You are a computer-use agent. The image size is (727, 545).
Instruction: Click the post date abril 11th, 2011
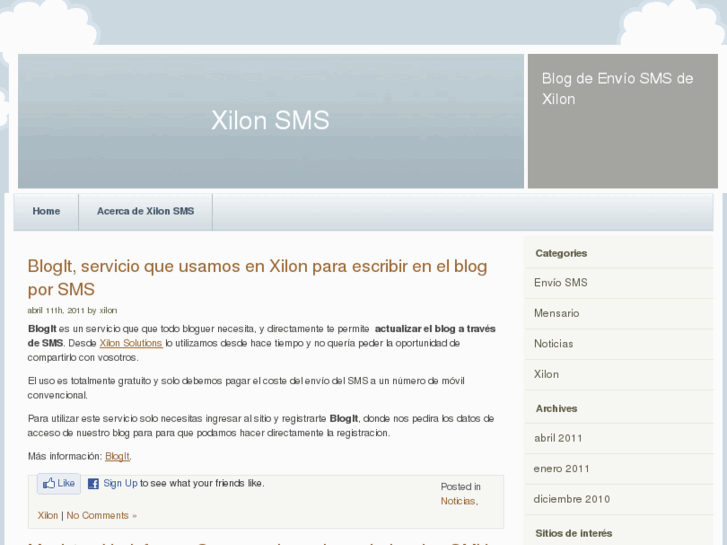[56, 310]
